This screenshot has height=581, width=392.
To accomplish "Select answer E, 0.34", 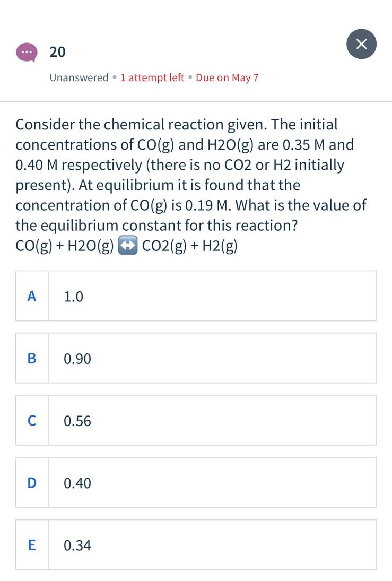I will pos(196,545).
